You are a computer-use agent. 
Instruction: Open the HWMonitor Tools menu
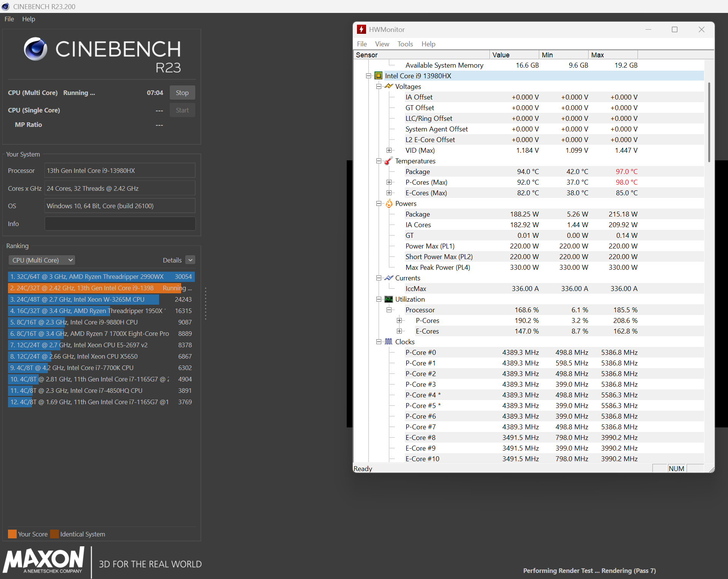(405, 44)
